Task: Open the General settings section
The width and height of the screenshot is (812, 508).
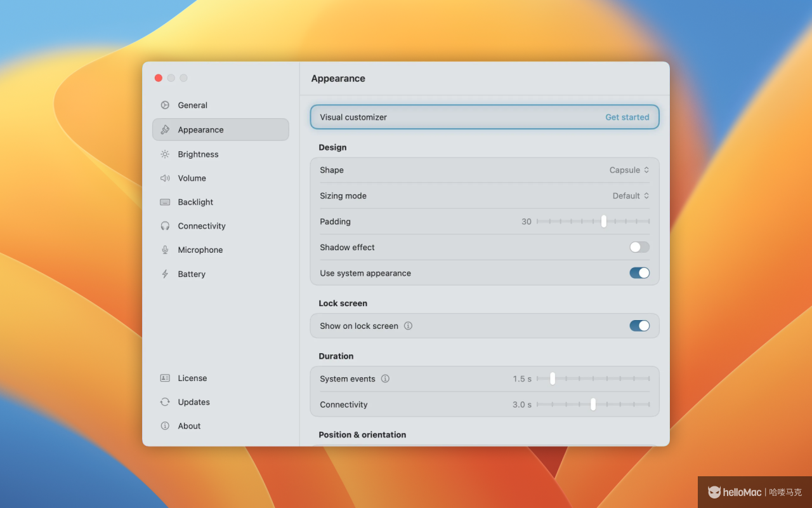Action: 192,105
